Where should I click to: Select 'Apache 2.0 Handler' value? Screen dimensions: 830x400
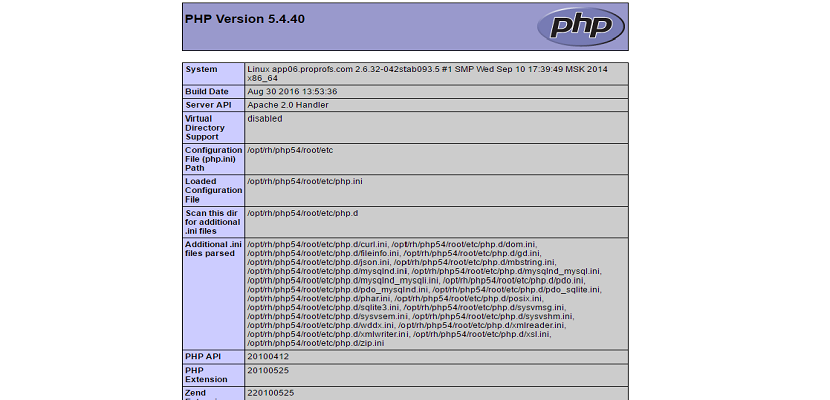288,105
